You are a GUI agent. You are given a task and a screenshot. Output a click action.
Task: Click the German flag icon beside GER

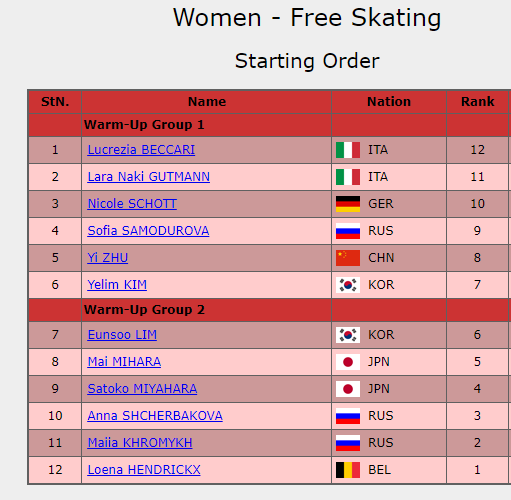348,204
